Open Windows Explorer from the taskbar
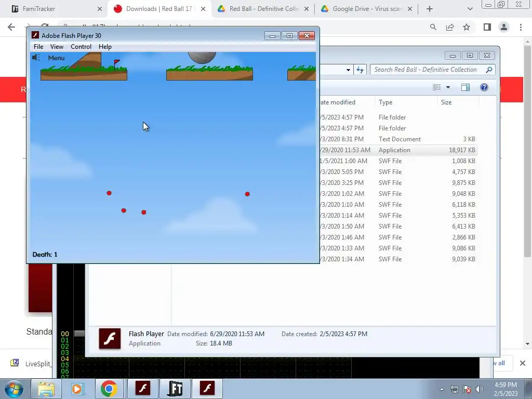The height and width of the screenshot is (399, 532). click(46, 389)
